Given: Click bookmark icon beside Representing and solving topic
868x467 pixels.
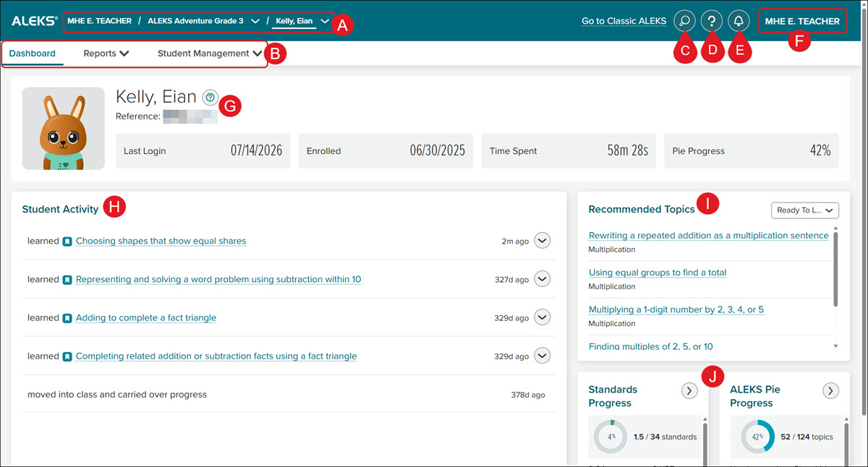Looking at the screenshot, I should pos(67,279).
